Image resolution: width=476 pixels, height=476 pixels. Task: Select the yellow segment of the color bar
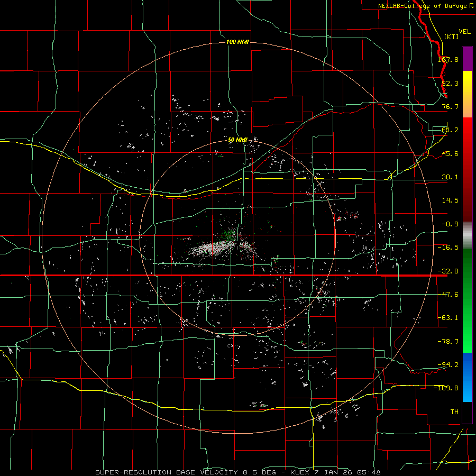tap(467, 94)
